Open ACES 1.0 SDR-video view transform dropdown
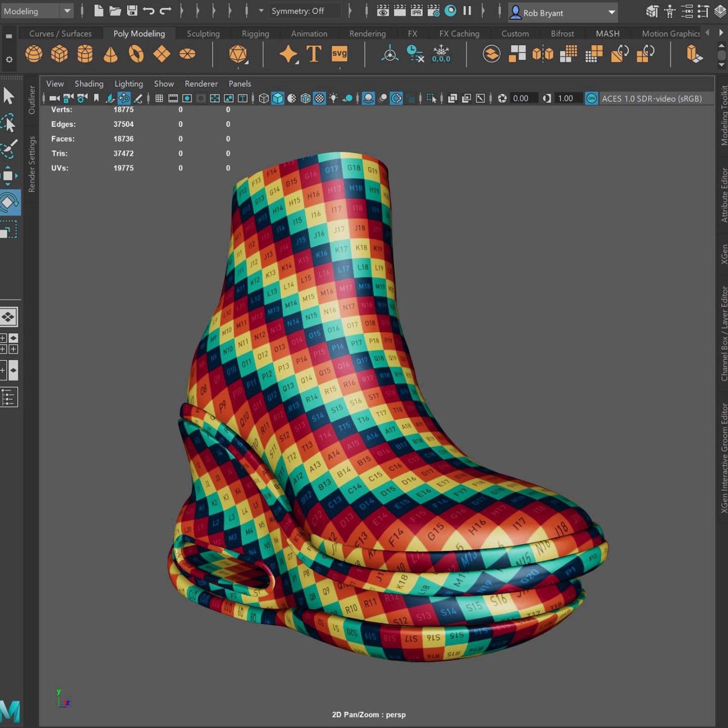 tap(652, 99)
